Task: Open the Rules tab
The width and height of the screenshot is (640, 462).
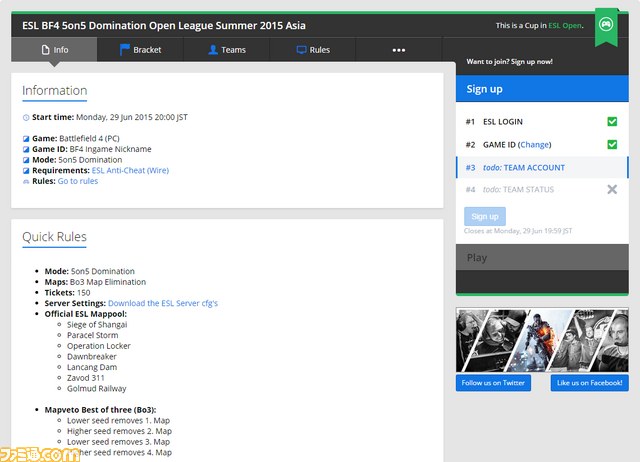Action: click(x=313, y=50)
